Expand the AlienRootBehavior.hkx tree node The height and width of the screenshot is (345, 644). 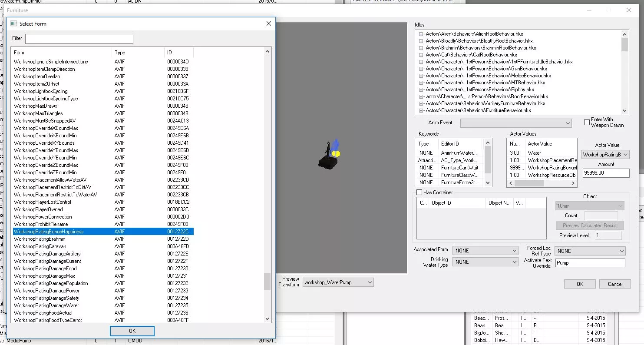point(421,34)
